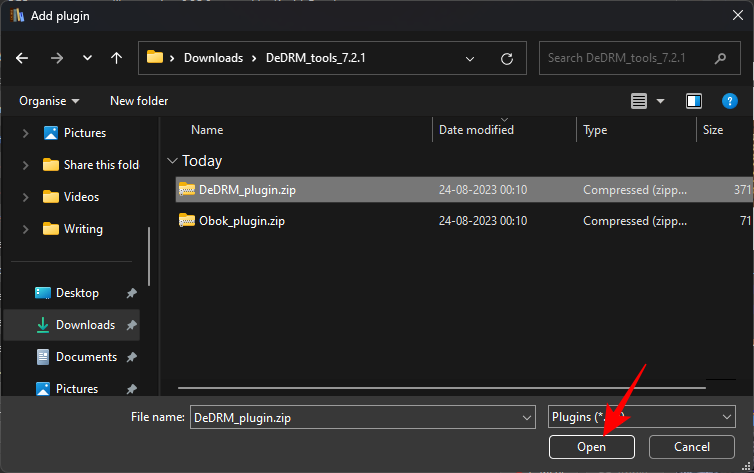Expand the Videos folder tree node
The width and height of the screenshot is (754, 473).
pyautogui.click(x=24, y=197)
